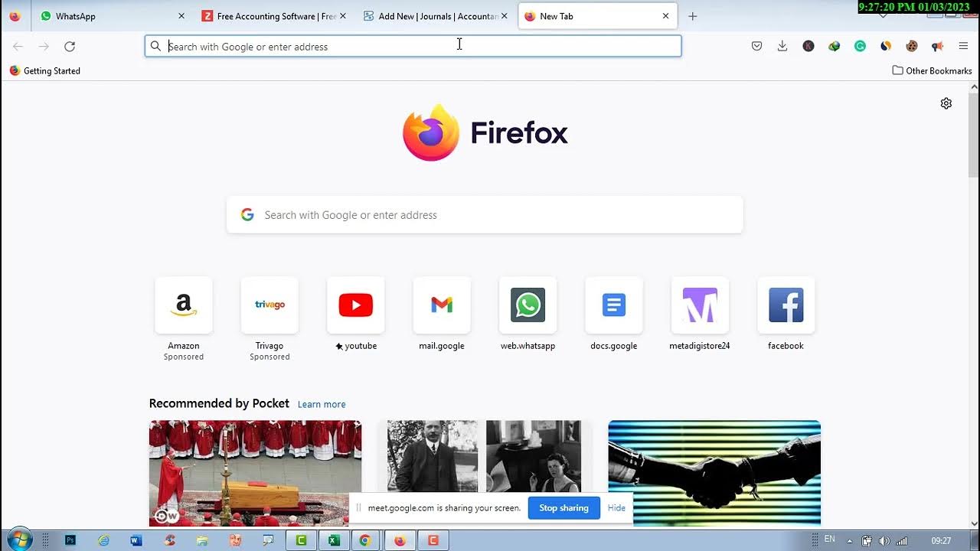Viewport: 980px width, 551px height.
Task: Switch to Chrome in the taskbar
Action: point(365,540)
